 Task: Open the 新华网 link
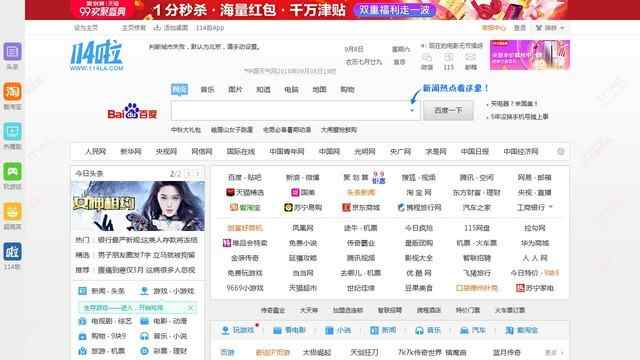click(131, 151)
